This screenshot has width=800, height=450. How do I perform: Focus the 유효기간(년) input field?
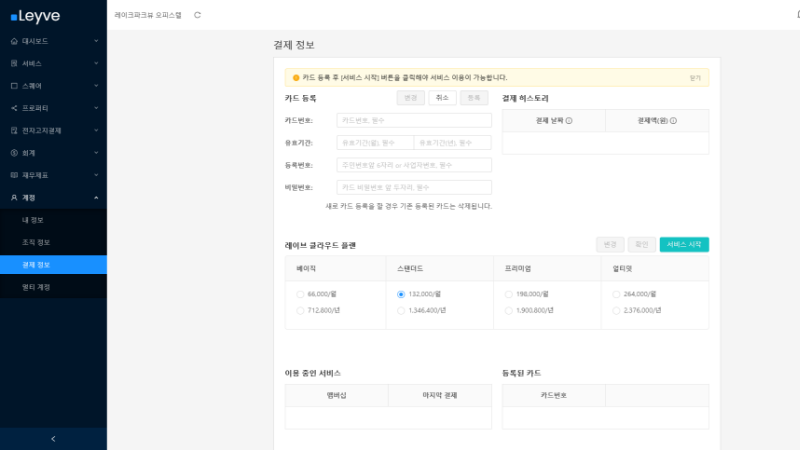[453, 143]
